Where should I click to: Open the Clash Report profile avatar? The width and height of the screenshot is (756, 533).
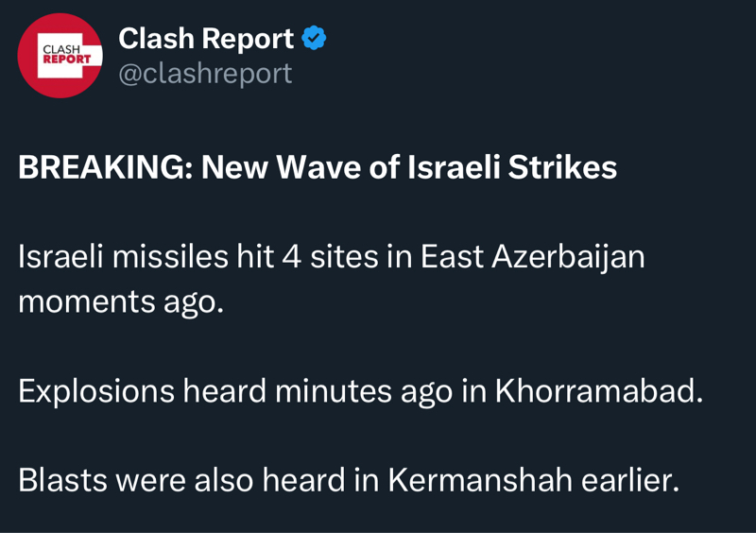[x=60, y=56]
